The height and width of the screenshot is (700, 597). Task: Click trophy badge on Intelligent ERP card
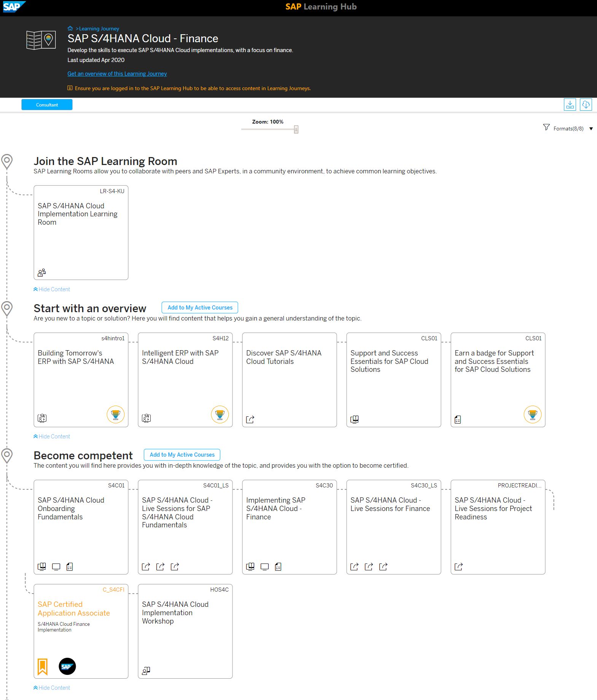[220, 414]
